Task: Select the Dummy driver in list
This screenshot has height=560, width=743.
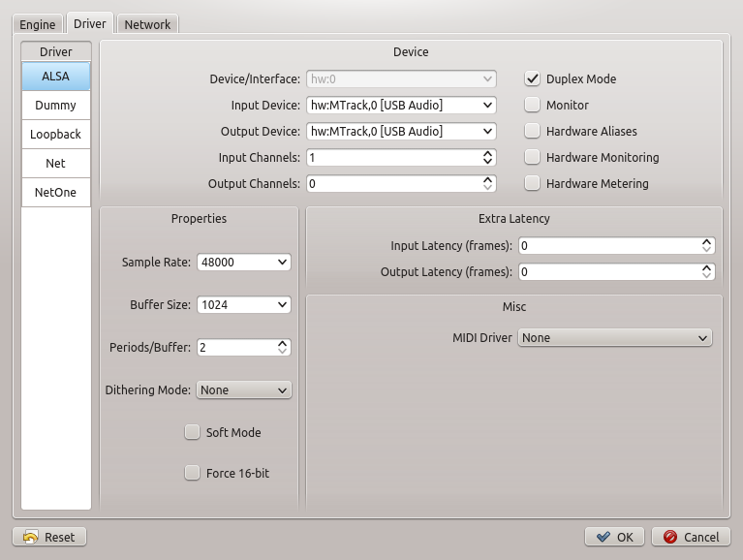Action: pyautogui.click(x=55, y=105)
